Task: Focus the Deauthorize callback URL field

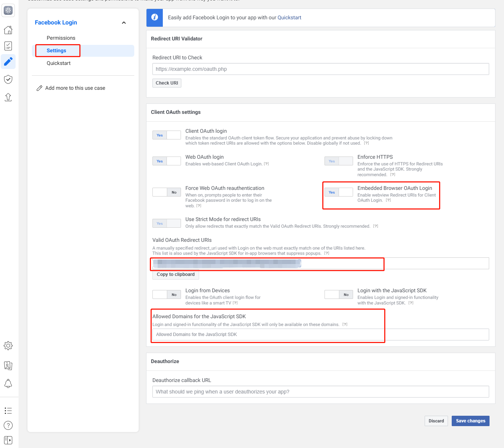Action: pyautogui.click(x=321, y=392)
